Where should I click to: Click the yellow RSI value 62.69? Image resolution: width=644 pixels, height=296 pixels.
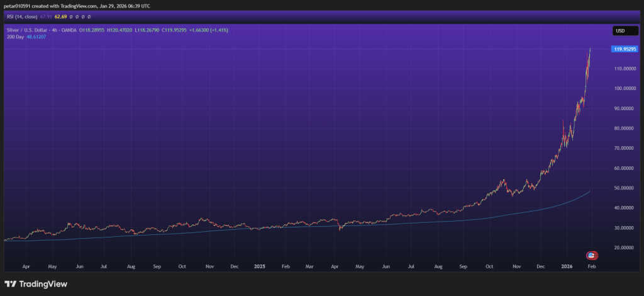point(62,16)
